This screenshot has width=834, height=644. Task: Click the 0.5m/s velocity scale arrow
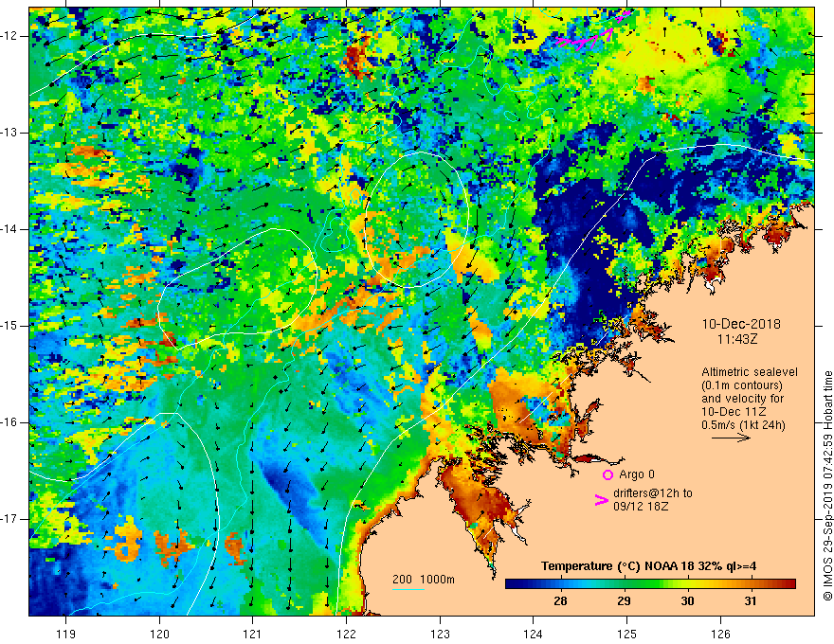click(x=731, y=438)
